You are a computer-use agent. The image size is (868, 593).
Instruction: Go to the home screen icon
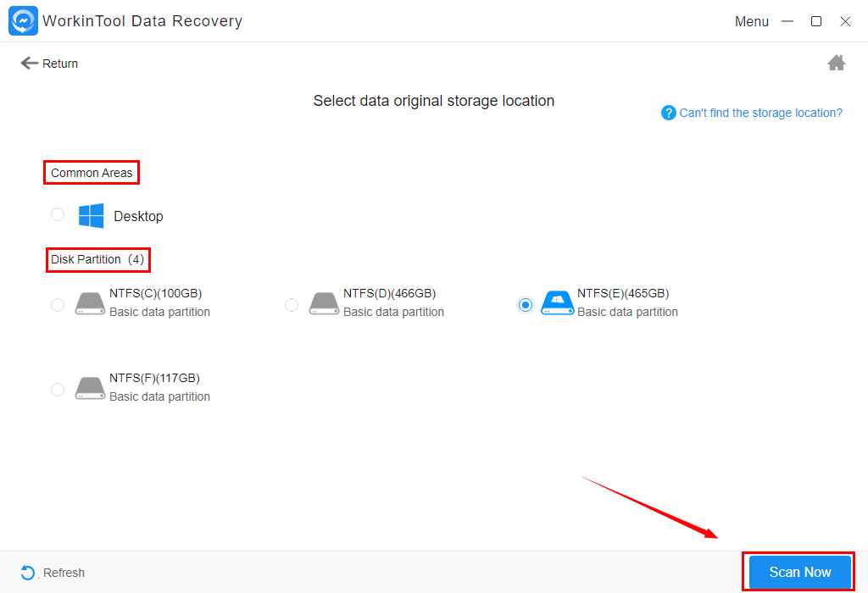(836, 63)
